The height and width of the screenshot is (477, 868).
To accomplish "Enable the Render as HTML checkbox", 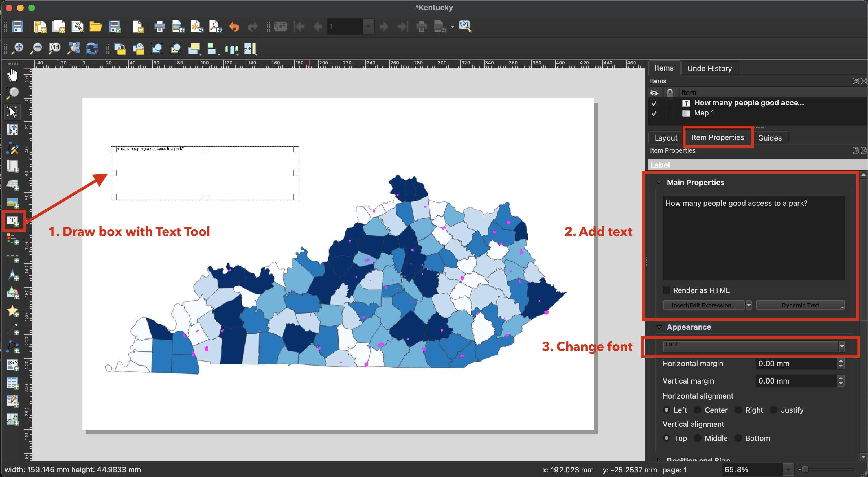I will pos(666,290).
